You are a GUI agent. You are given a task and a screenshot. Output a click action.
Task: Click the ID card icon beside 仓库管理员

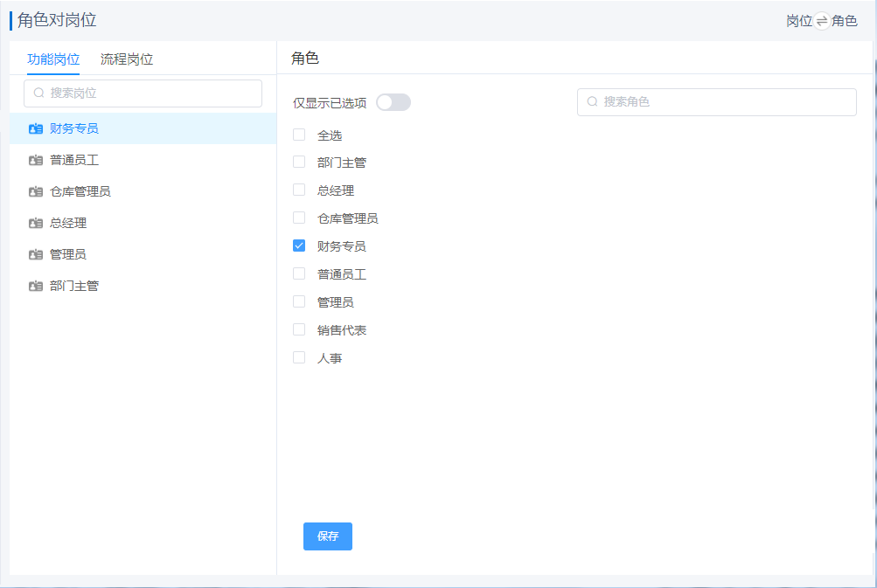pyautogui.click(x=35, y=191)
